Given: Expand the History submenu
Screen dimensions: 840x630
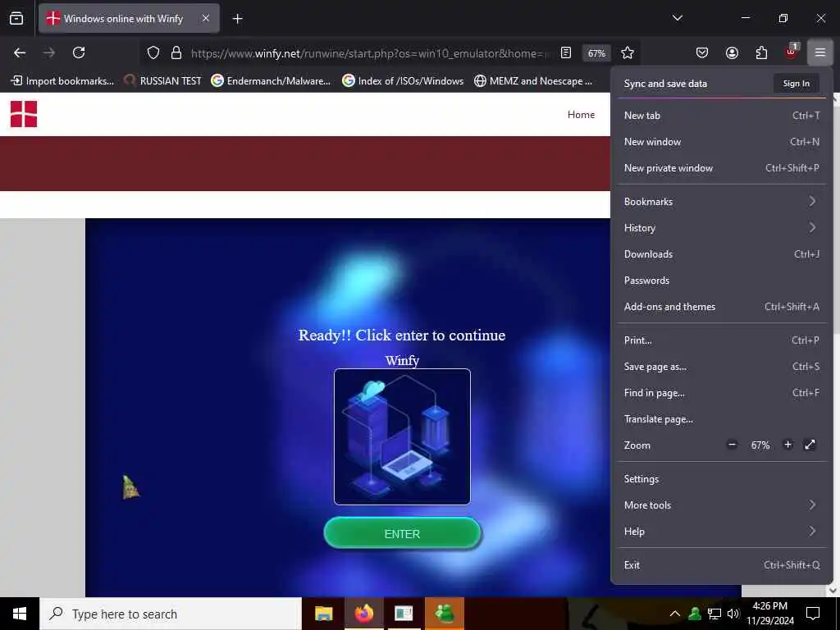Looking at the screenshot, I should tap(722, 228).
